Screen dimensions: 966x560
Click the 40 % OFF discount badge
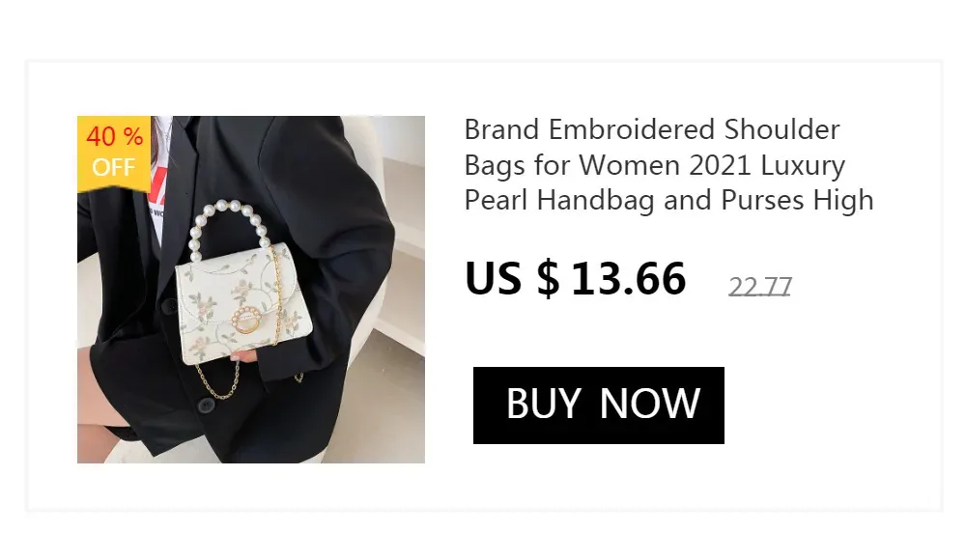click(x=114, y=153)
